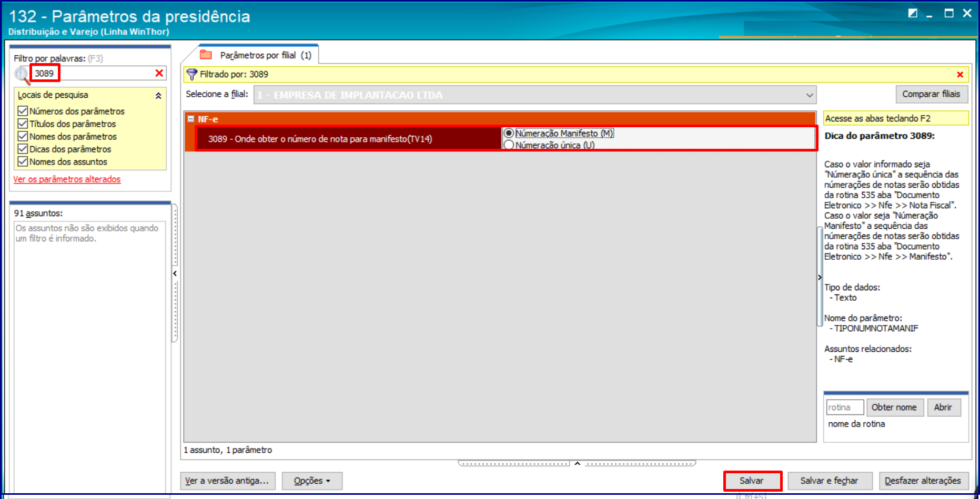
Task: Click the Salvar button
Action: 752,481
